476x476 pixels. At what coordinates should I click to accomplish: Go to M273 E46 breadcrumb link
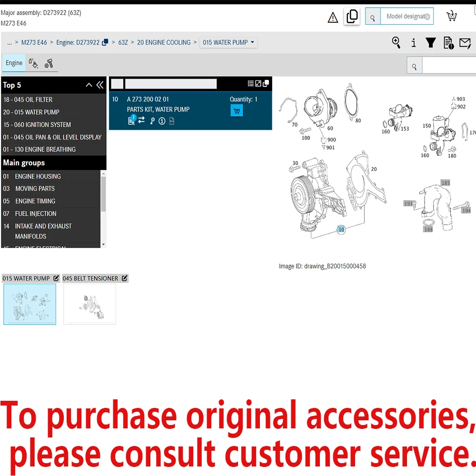coord(34,42)
